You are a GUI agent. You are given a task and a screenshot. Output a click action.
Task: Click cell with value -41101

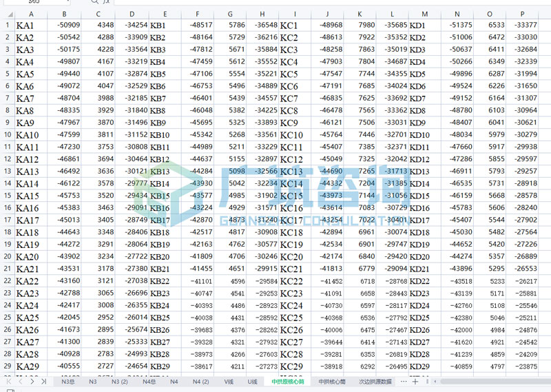(x=198, y=281)
